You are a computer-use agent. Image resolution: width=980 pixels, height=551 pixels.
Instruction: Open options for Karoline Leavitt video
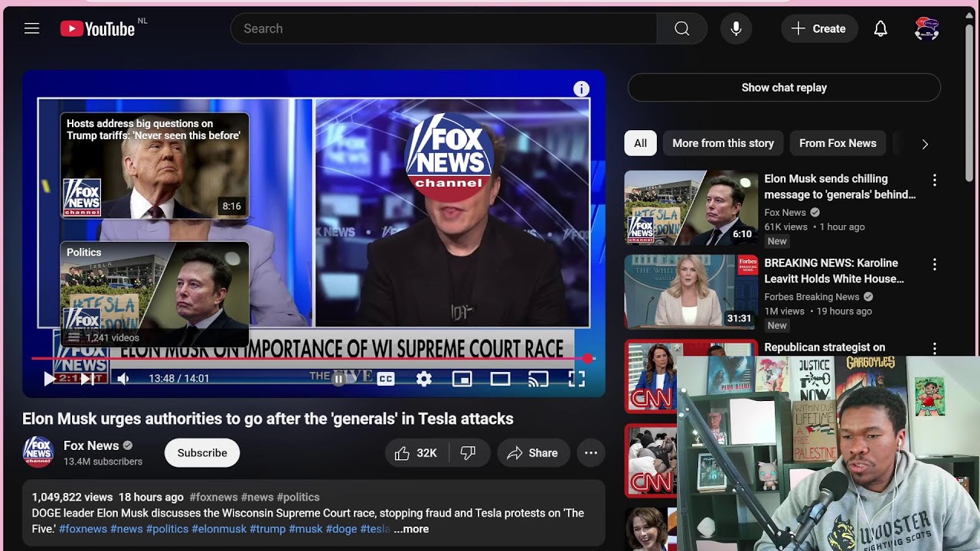[x=934, y=265]
